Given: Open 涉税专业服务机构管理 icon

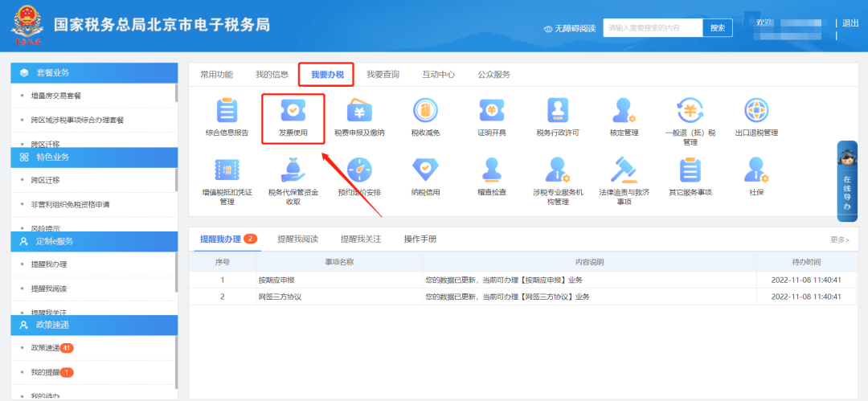Looking at the screenshot, I should pyautogui.click(x=558, y=170).
